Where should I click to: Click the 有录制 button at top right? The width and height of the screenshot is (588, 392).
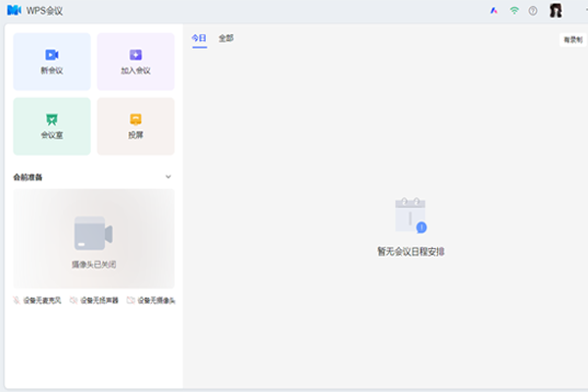point(571,39)
